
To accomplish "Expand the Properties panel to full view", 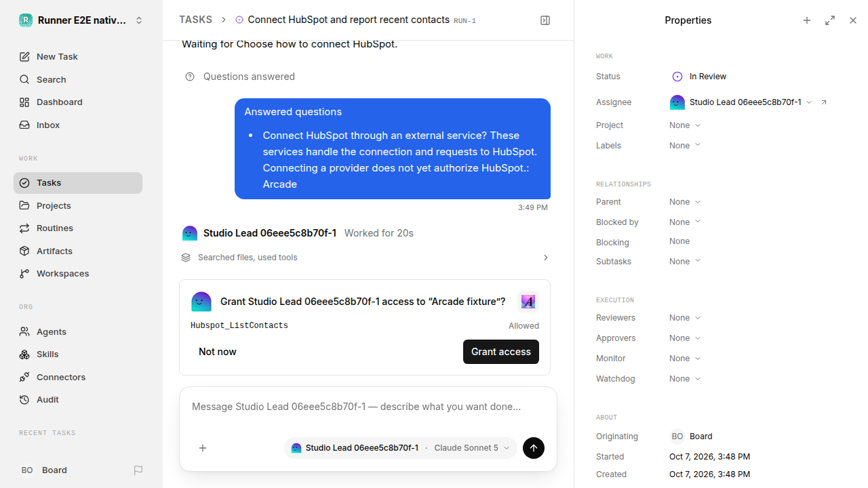I will coord(830,20).
